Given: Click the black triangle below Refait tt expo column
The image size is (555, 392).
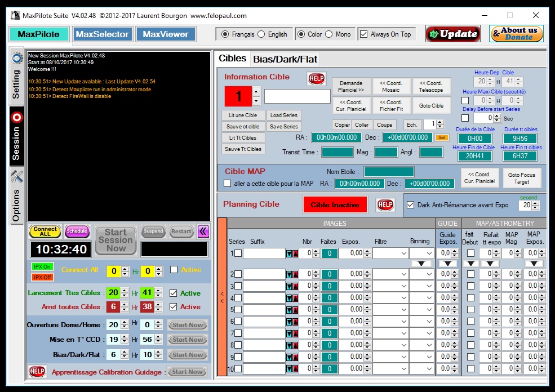Looking at the screenshot, I should (490, 264).
